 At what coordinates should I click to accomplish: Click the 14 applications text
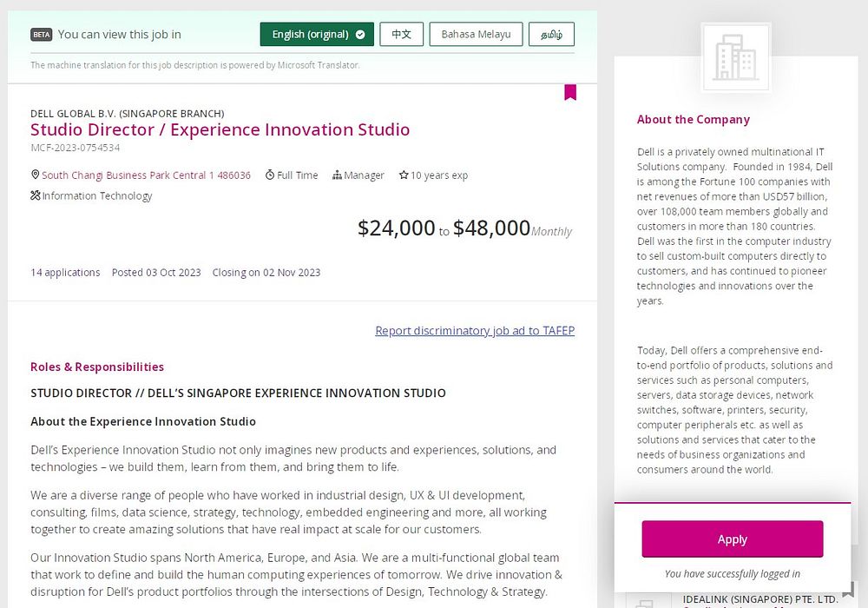click(65, 272)
